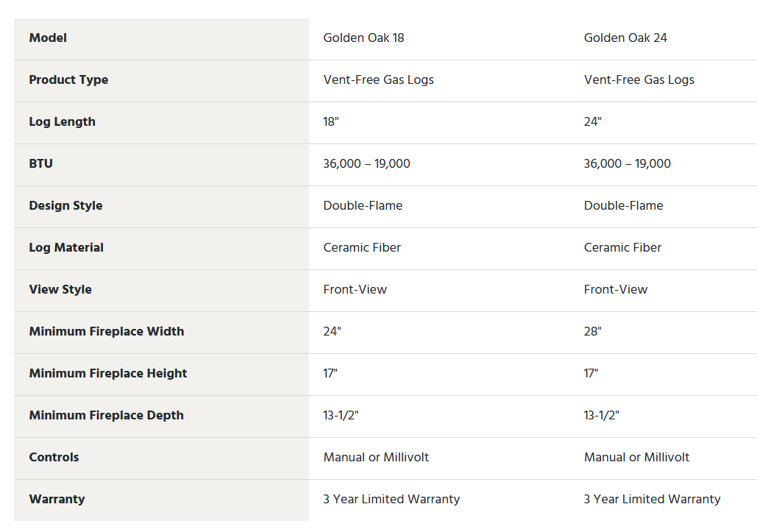Image resolution: width=757 pixels, height=532 pixels.
Task: Select the Product Type row label
Action: [x=68, y=79]
